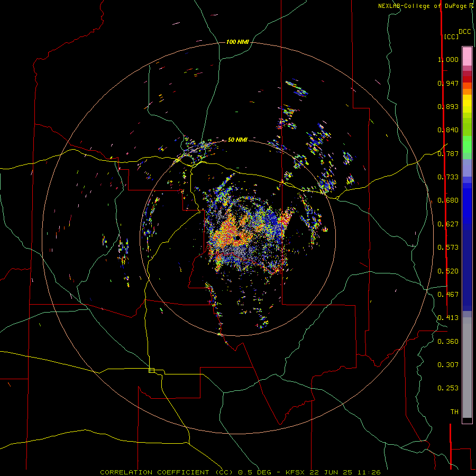Click the 0.573 legend value
476x476 pixels.
point(448,248)
